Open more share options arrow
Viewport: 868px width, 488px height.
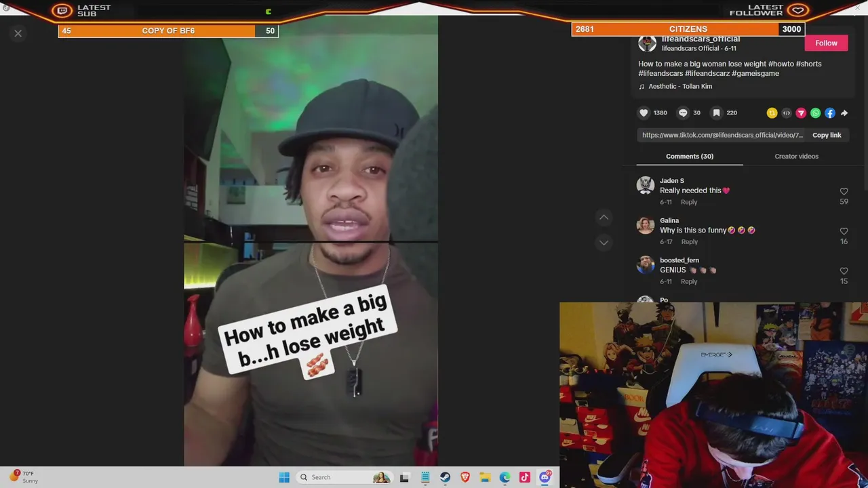[x=844, y=113]
